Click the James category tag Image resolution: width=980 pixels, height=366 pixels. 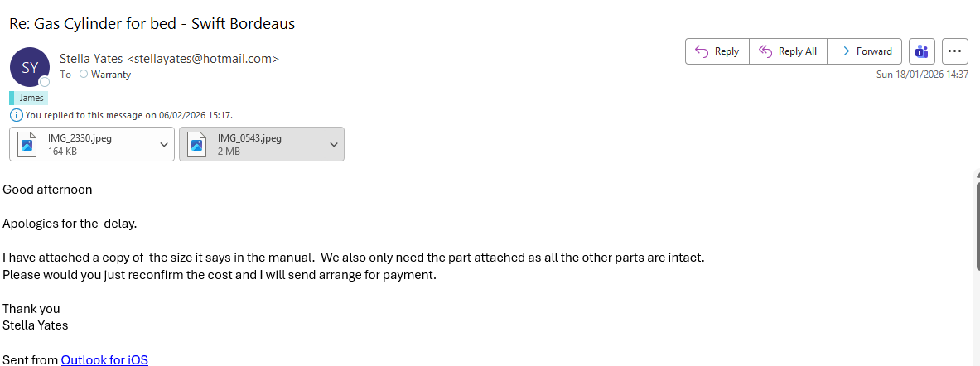coord(31,98)
